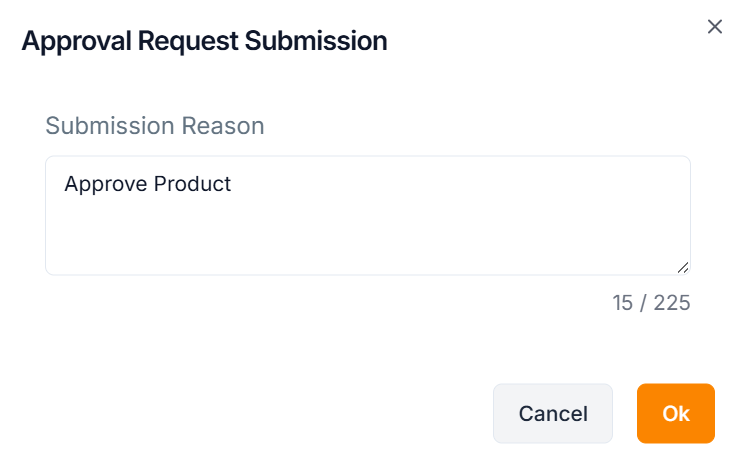Click the textarea resize handle corner
Viewport: 737px width, 459px height.
pos(683,267)
